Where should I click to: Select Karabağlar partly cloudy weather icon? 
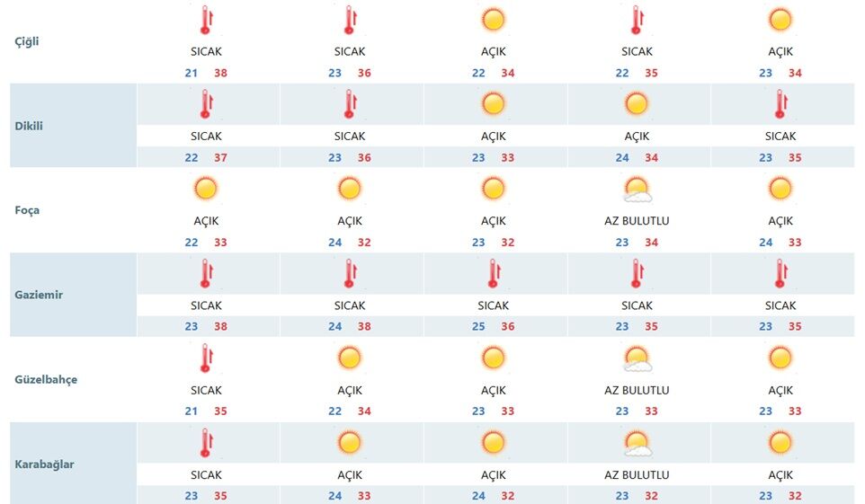pos(638,443)
